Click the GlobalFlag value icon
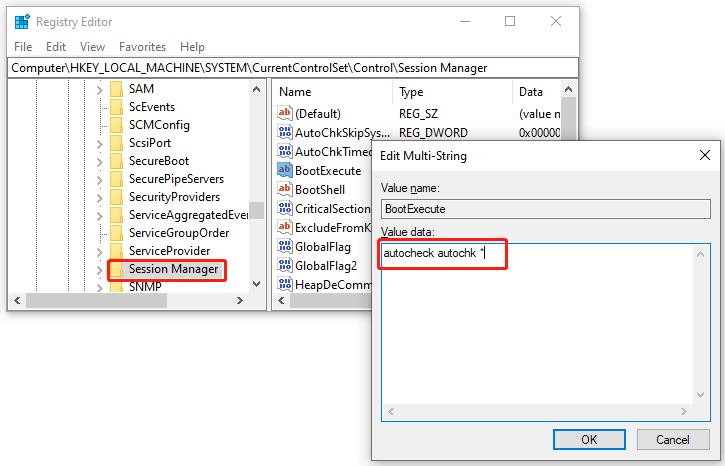The height and width of the screenshot is (466, 725). pyautogui.click(x=285, y=247)
